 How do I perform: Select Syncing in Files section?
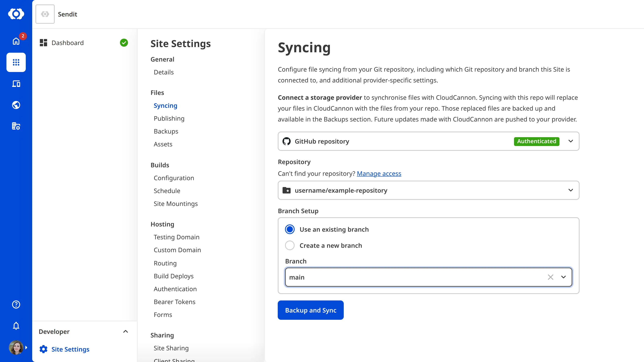click(165, 106)
